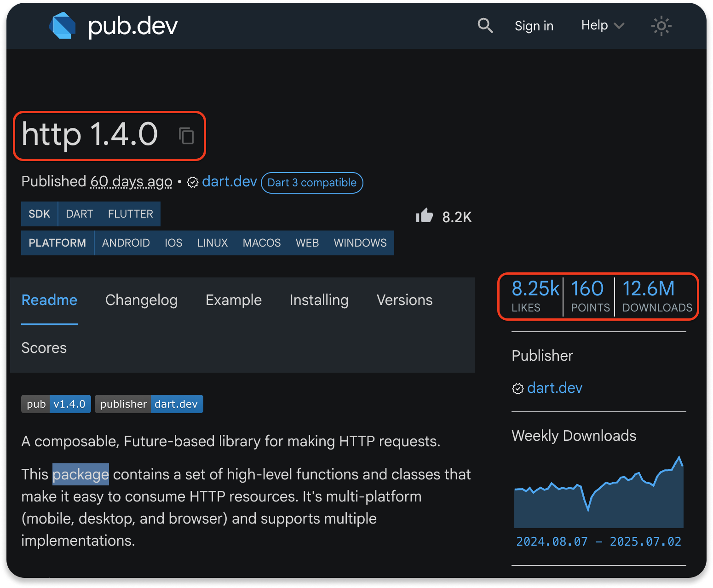Copy package name using the copy icon
The width and height of the screenshot is (713, 588).
186,136
